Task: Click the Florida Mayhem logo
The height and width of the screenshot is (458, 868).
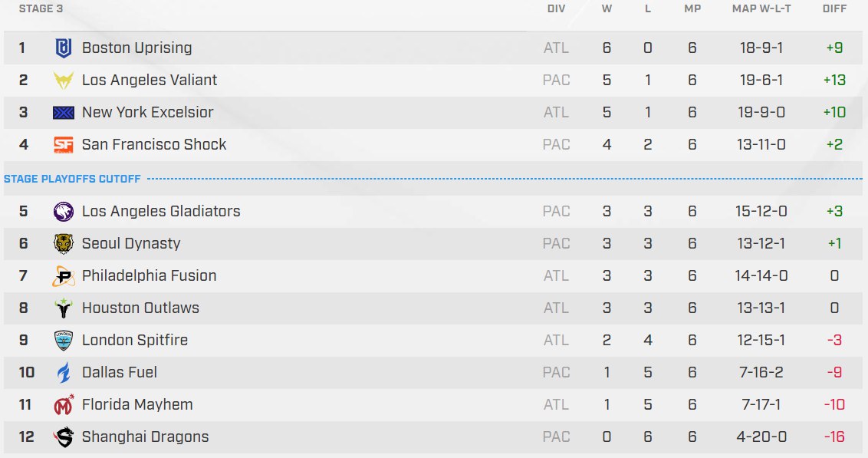Action: (x=63, y=405)
